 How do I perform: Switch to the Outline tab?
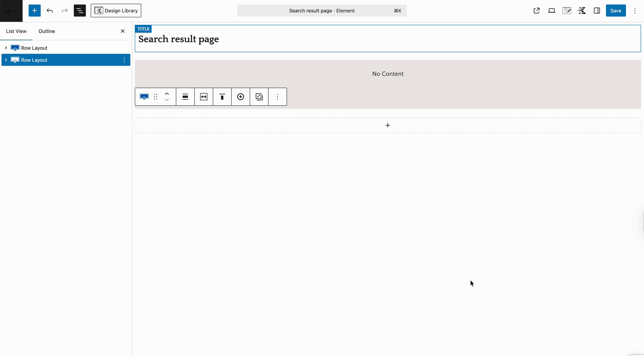46,31
